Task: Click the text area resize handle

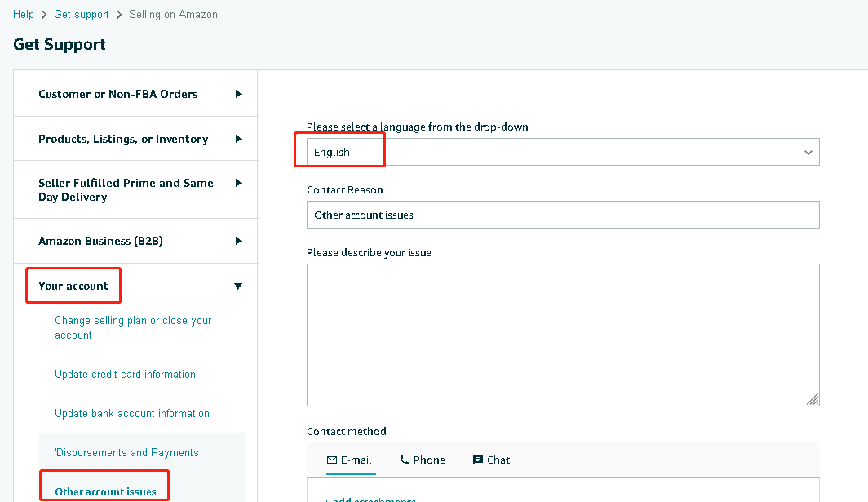Action: pyautogui.click(x=813, y=399)
